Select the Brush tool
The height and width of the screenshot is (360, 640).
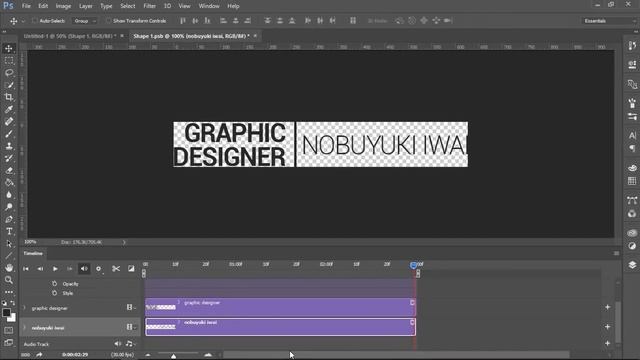[9, 134]
